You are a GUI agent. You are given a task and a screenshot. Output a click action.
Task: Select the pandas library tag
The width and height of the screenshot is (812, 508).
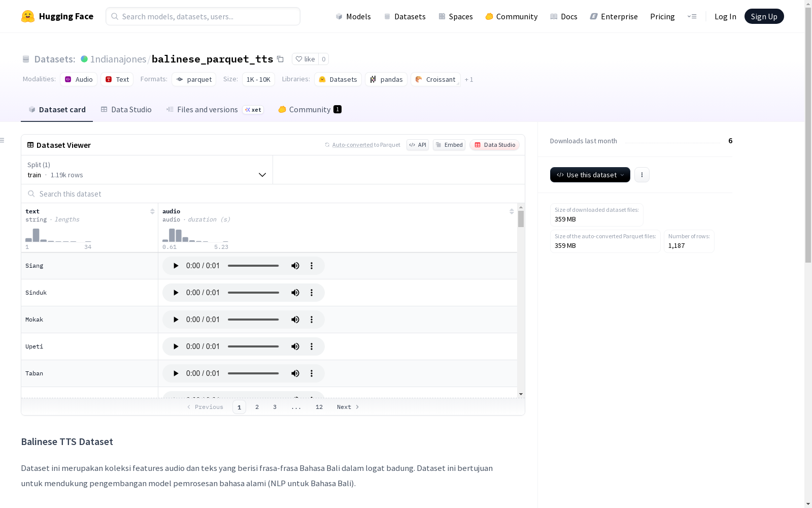[x=386, y=79]
